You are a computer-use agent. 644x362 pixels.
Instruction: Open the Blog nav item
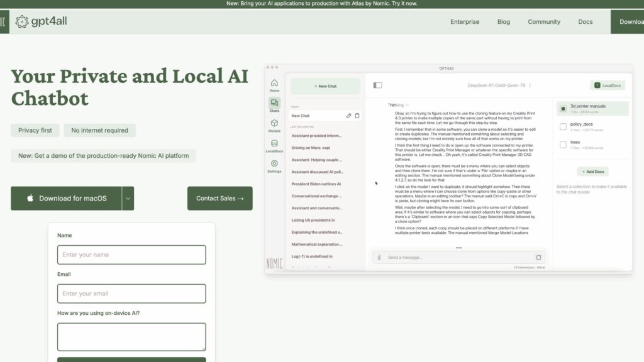coord(504,22)
